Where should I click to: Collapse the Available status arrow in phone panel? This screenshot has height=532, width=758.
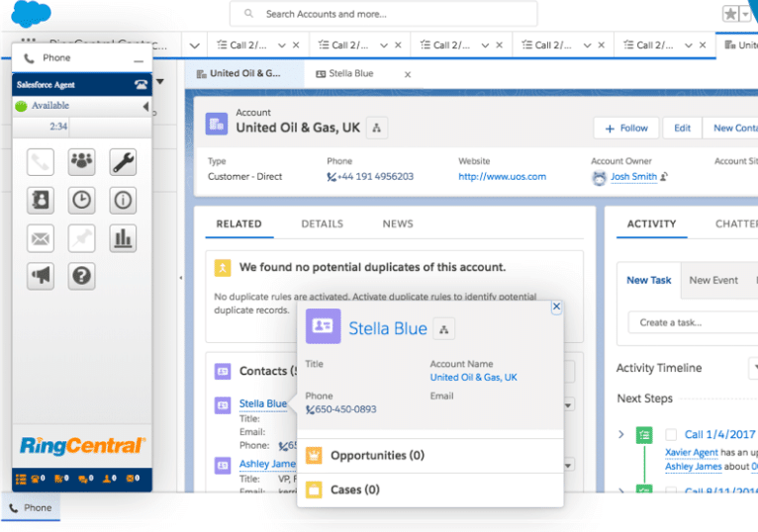[145, 106]
